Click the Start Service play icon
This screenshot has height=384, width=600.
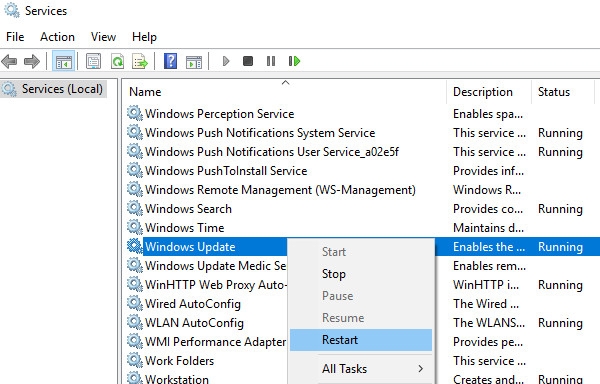[x=226, y=61]
